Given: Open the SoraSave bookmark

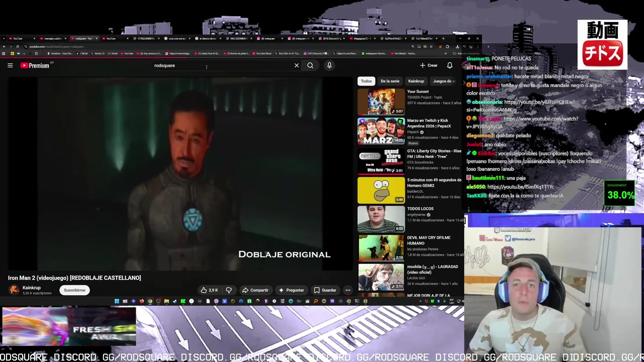Looking at the screenshot, I should click(59, 53).
